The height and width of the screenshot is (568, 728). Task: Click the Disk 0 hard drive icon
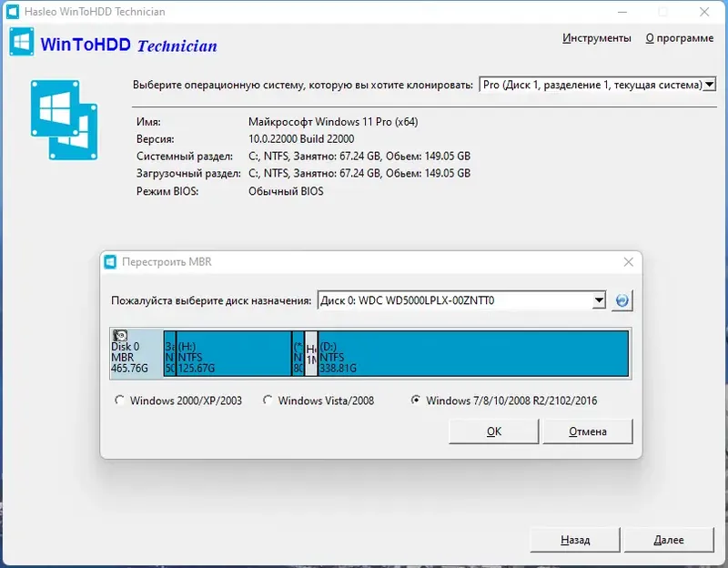pyautogui.click(x=120, y=335)
